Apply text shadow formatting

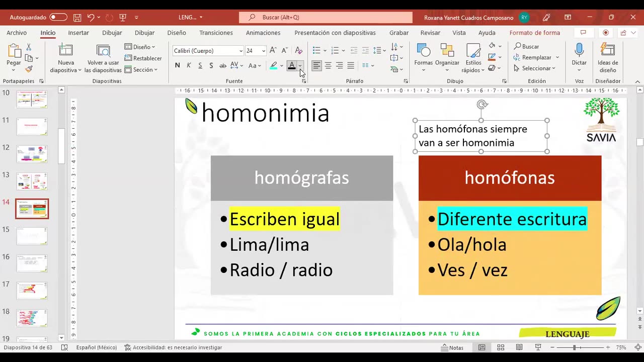211,65
